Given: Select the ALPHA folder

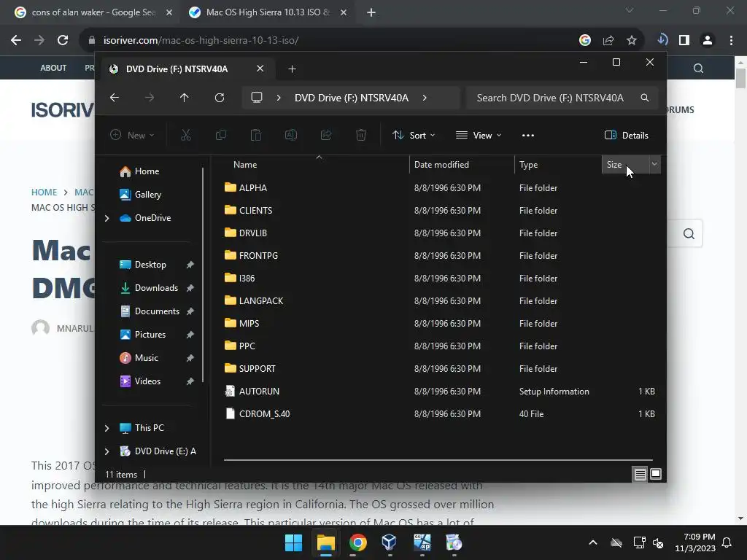Looking at the screenshot, I should [x=253, y=188].
